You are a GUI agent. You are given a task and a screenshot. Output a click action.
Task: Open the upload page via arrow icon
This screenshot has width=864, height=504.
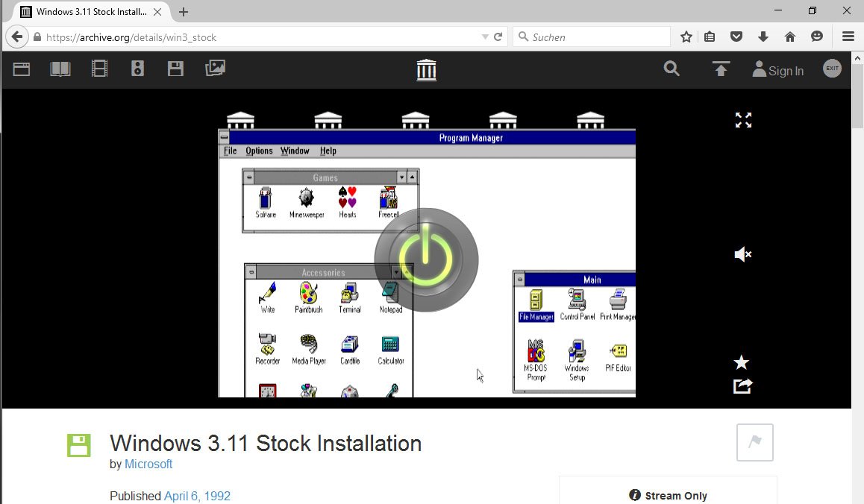tap(720, 69)
